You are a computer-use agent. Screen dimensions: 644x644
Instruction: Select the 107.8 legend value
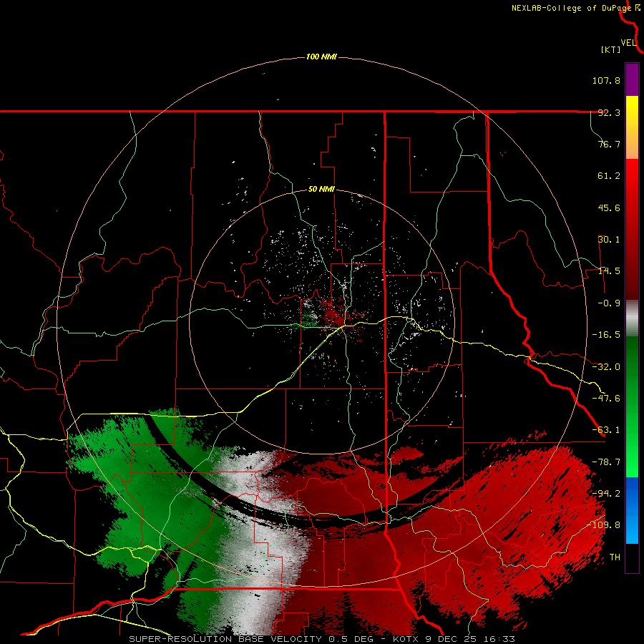pos(606,80)
